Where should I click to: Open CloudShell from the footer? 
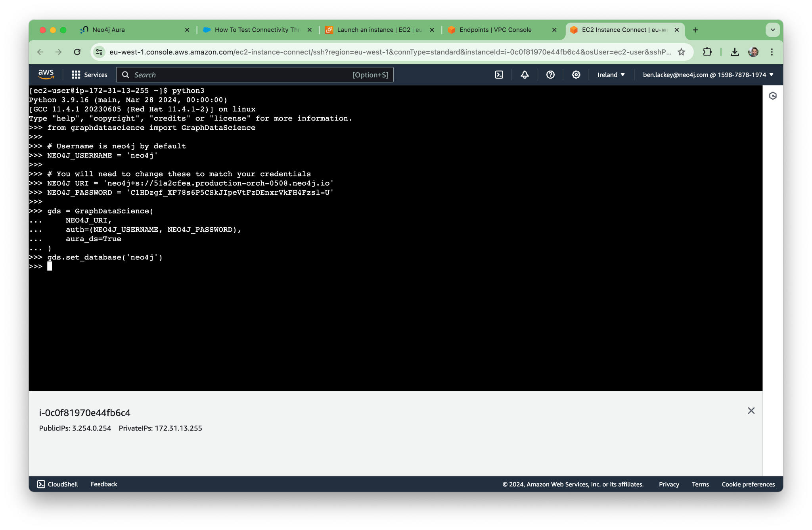57,484
